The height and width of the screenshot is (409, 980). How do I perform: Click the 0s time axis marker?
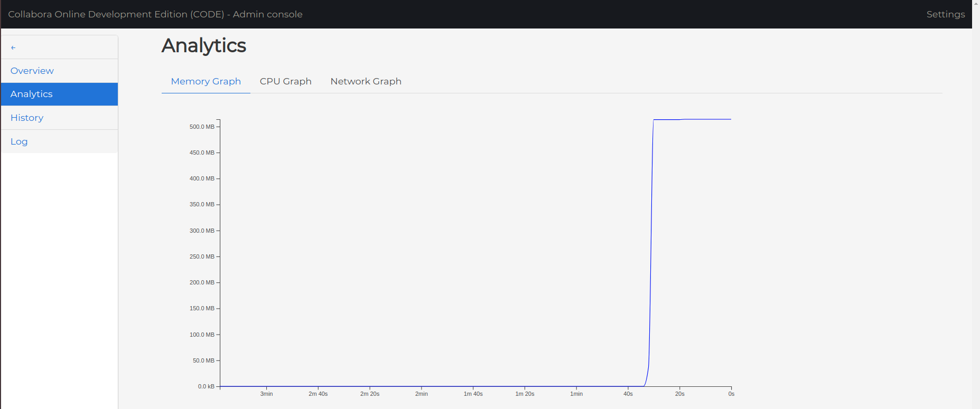[x=731, y=394]
